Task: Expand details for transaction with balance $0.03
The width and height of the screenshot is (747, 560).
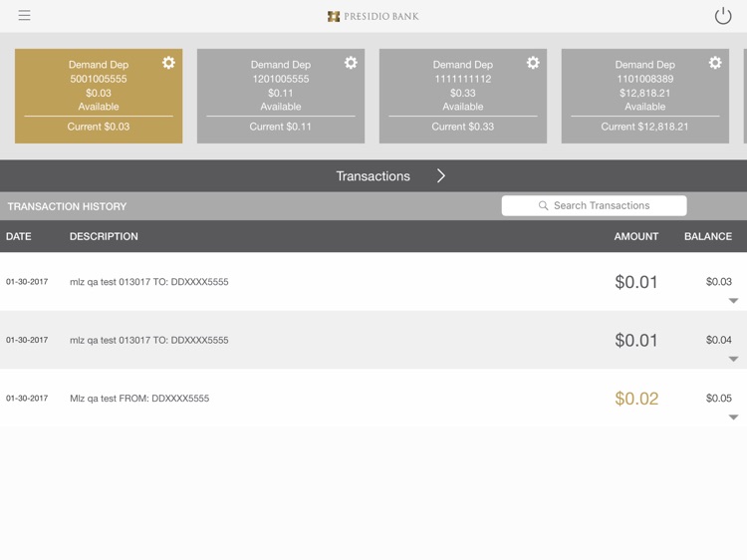Action: click(x=733, y=301)
